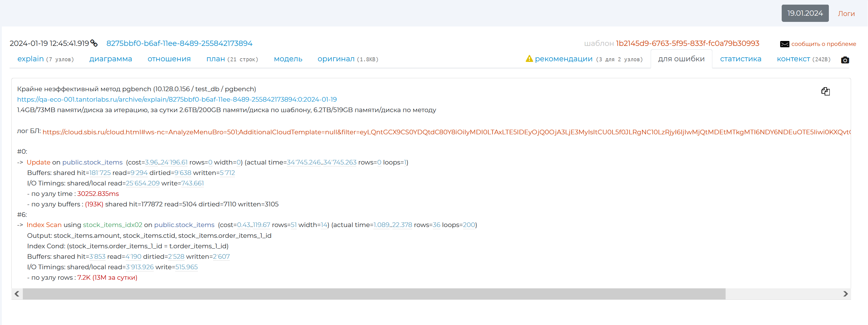Open the qa-eco-001.tantorlabs.ru archive URL
The image size is (868, 325).
pyautogui.click(x=177, y=100)
